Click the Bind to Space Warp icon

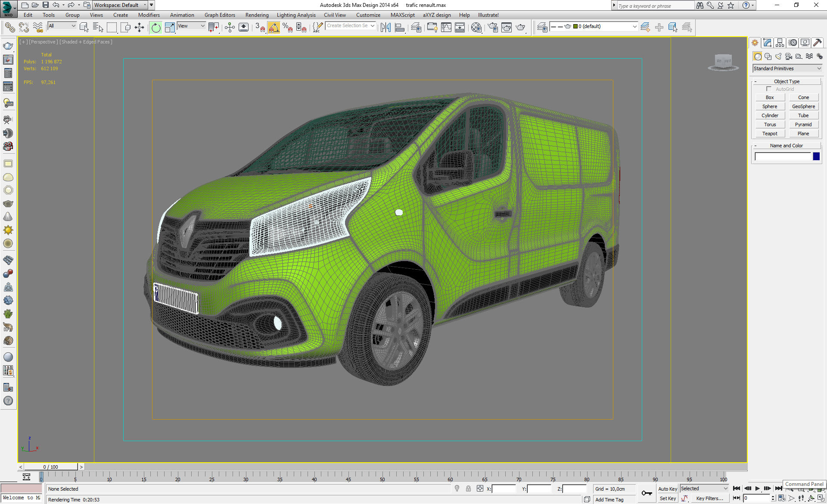point(38,28)
